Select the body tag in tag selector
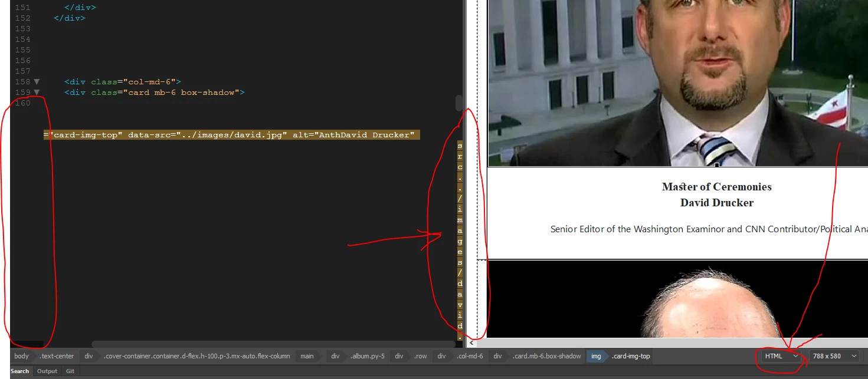Viewport: 868px width, 379px height. [x=21, y=356]
